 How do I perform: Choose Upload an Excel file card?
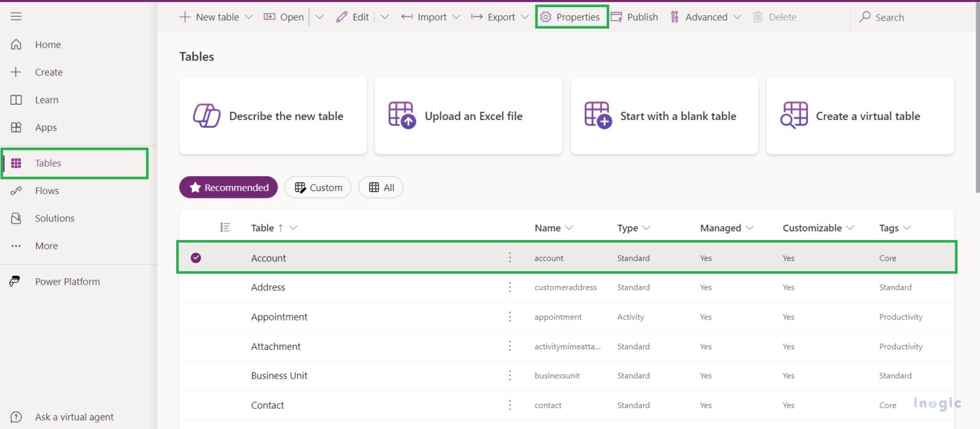coord(468,116)
